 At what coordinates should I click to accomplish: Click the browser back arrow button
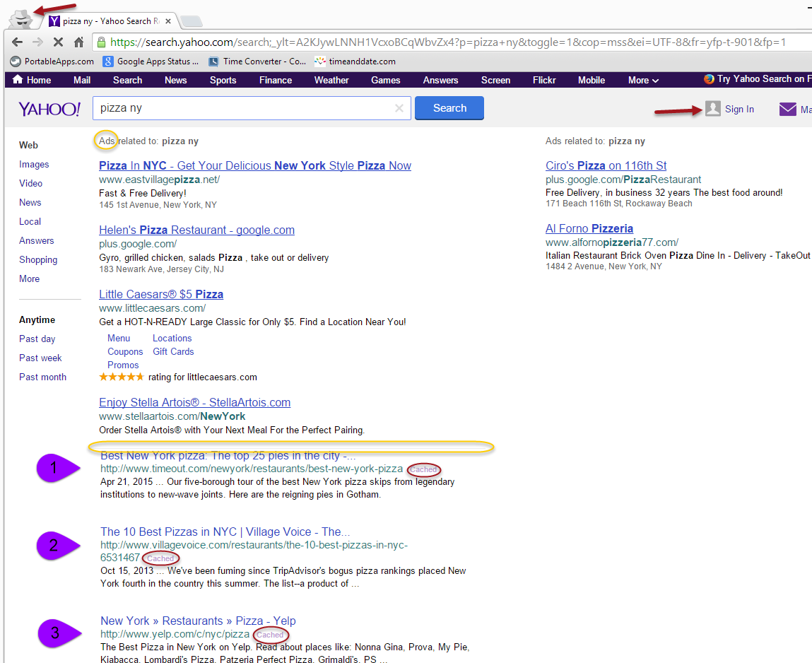click(x=18, y=42)
